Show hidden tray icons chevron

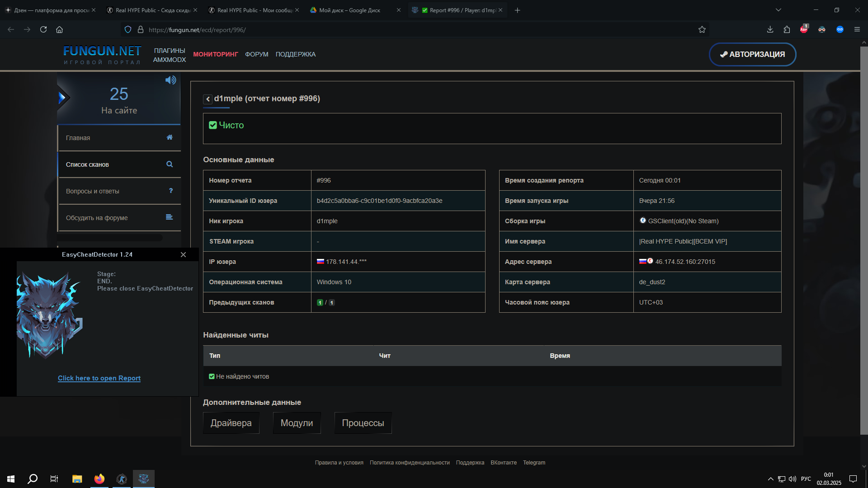click(x=770, y=479)
